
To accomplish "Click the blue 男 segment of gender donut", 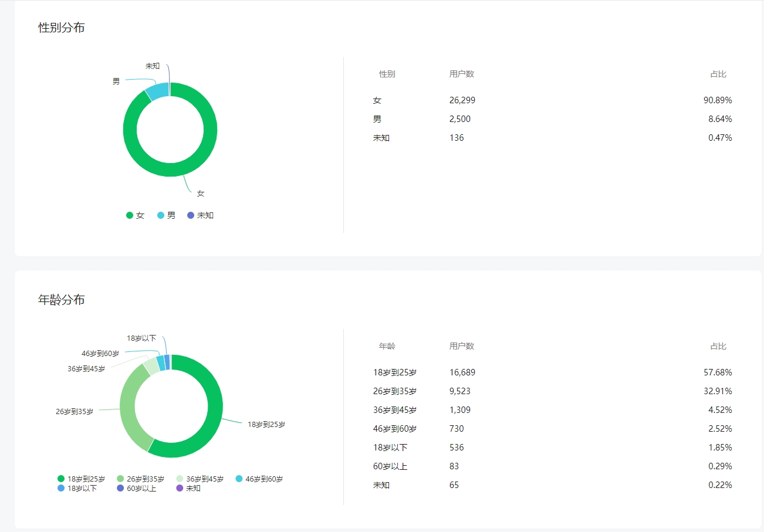I will tap(158, 90).
